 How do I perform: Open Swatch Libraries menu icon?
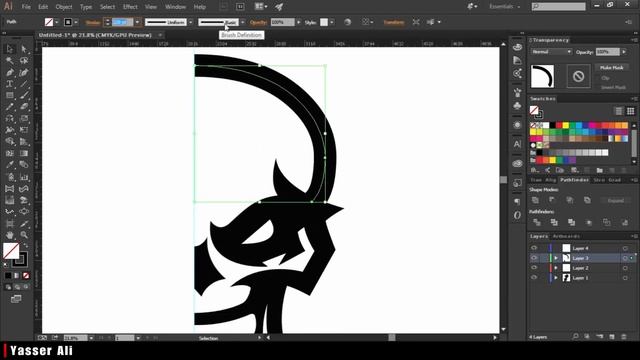coord(534,170)
